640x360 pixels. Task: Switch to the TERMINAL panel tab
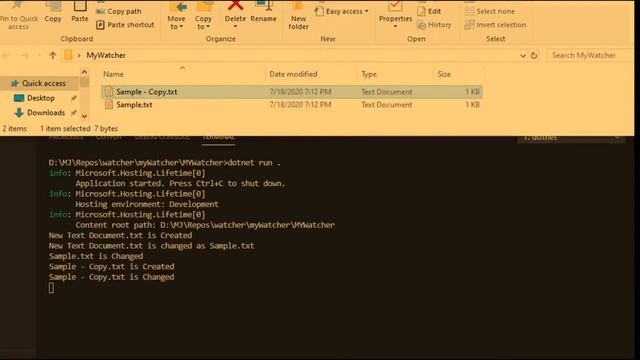tap(218, 138)
